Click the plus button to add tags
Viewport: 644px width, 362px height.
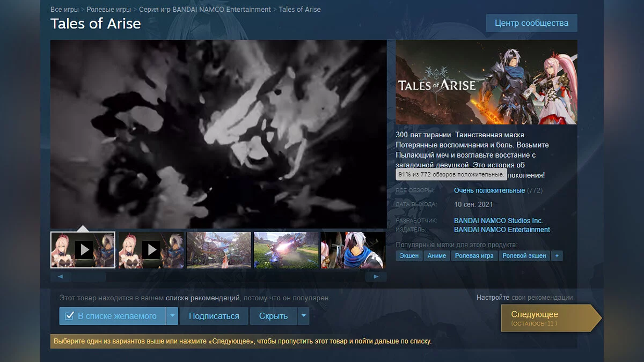point(557,256)
